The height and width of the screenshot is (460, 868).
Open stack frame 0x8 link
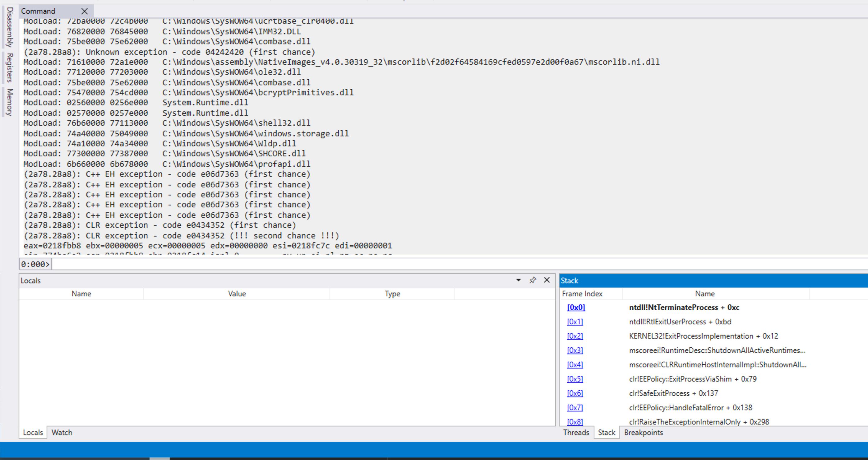(x=575, y=422)
